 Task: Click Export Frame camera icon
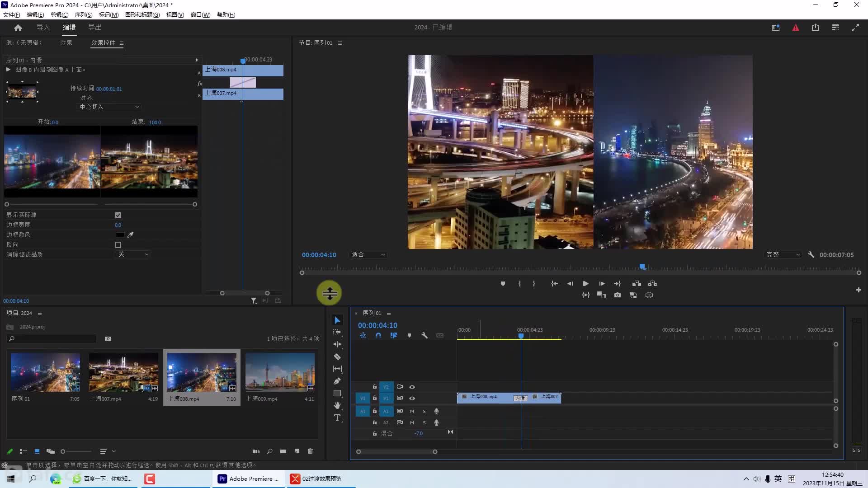(618, 295)
